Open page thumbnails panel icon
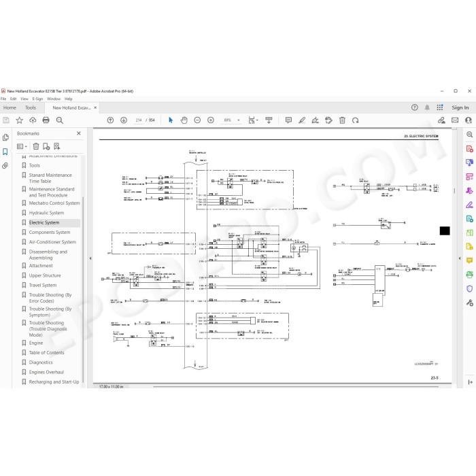 coord(5,137)
